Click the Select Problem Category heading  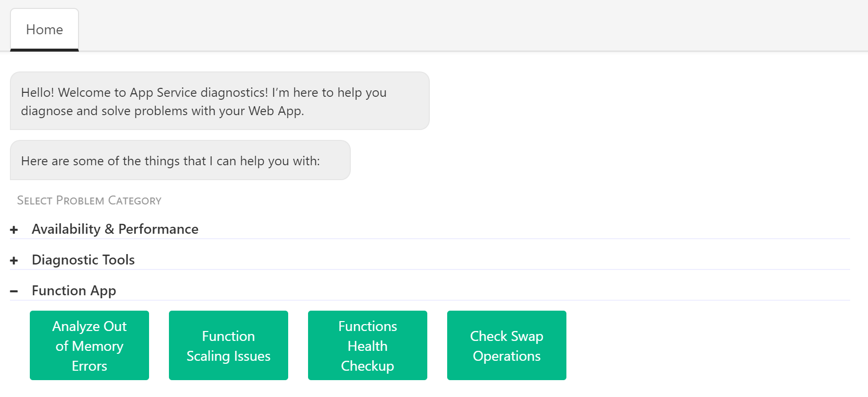coord(89,200)
